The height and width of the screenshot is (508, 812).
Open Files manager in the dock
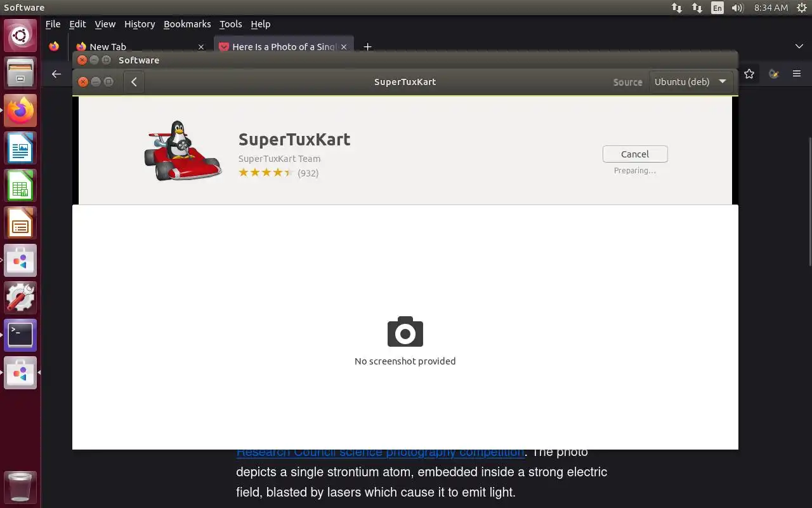pyautogui.click(x=20, y=72)
